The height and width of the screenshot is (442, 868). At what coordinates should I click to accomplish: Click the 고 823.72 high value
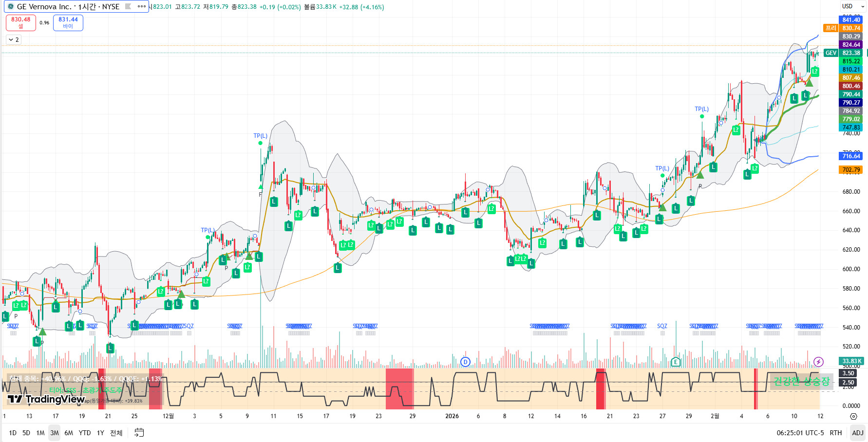[x=188, y=7]
